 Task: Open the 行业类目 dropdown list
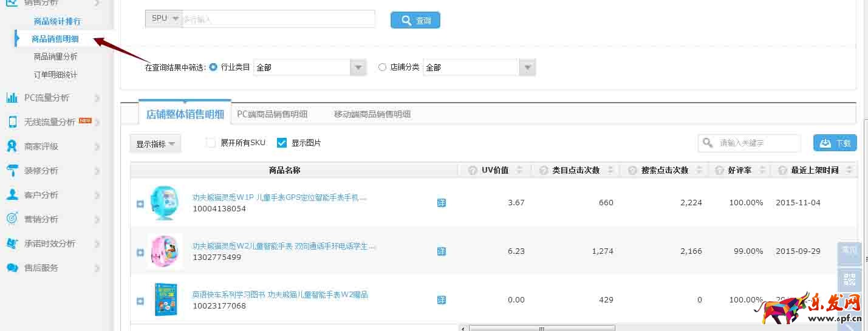(358, 67)
